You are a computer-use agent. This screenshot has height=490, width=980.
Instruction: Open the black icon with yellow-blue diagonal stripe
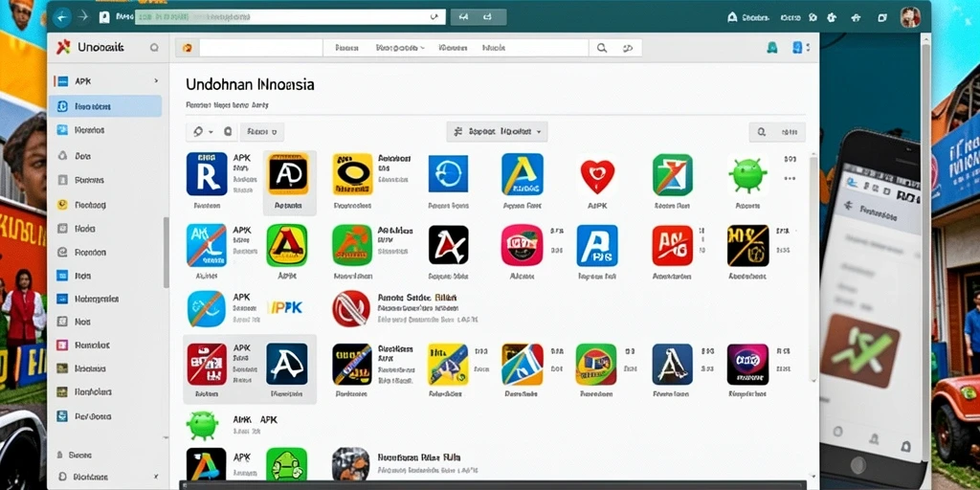tap(352, 364)
